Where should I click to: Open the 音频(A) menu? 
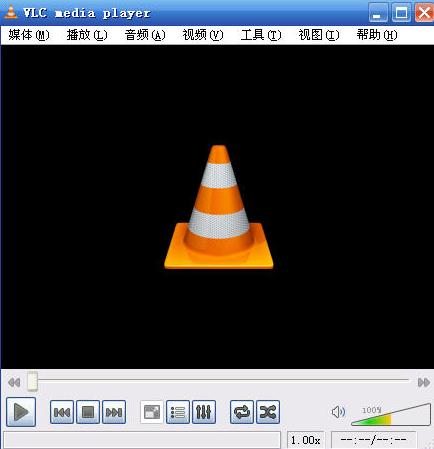click(x=145, y=35)
